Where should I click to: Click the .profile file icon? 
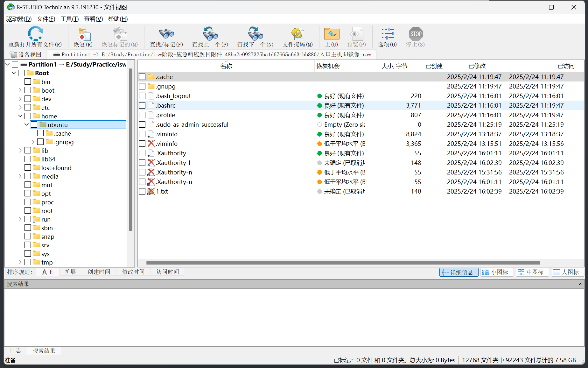pyautogui.click(x=151, y=115)
